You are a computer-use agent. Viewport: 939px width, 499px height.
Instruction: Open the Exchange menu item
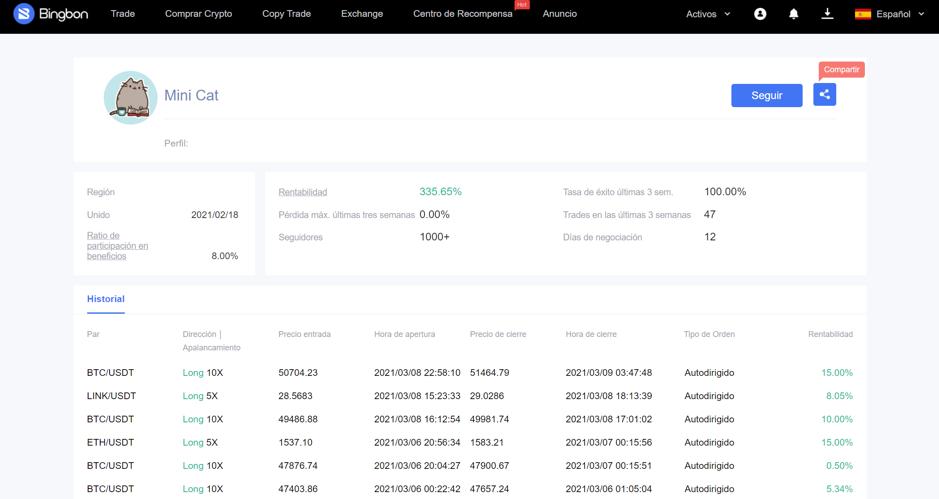(x=361, y=14)
